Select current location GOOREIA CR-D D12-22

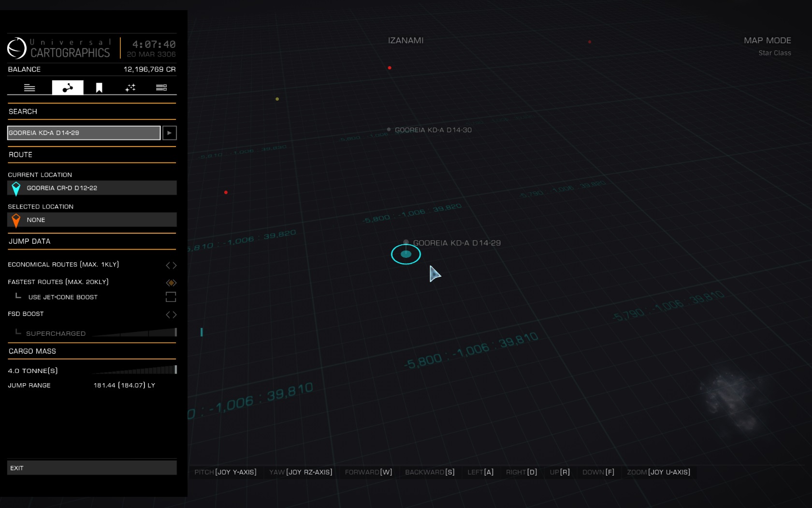click(x=92, y=188)
